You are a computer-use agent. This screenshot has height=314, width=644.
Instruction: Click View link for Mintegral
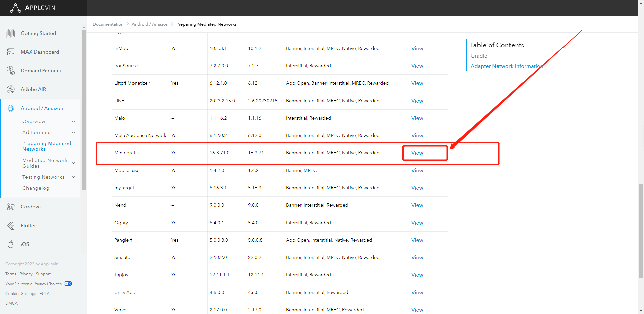tap(417, 153)
